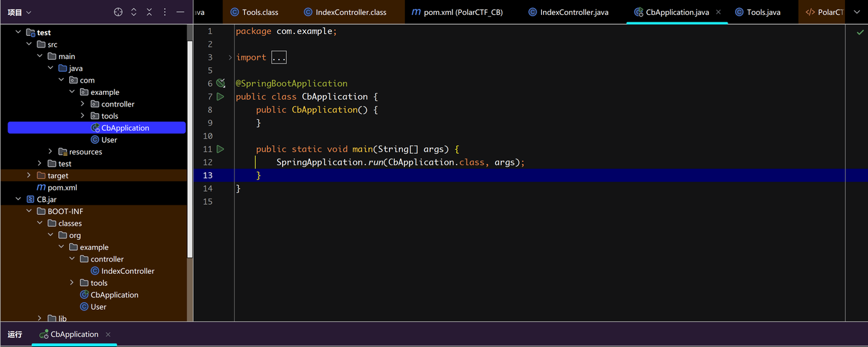Click the folded import ellipsis box
This screenshot has width=868, height=347.
point(279,58)
